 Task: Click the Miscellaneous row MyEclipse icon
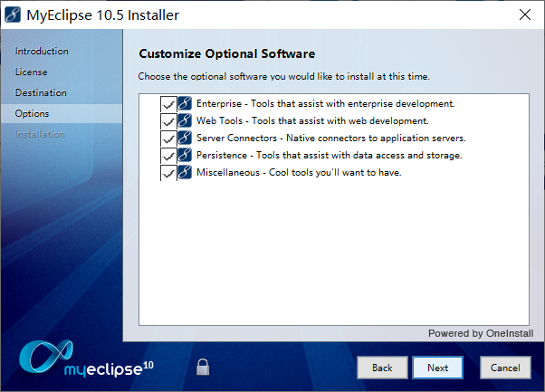click(x=185, y=172)
